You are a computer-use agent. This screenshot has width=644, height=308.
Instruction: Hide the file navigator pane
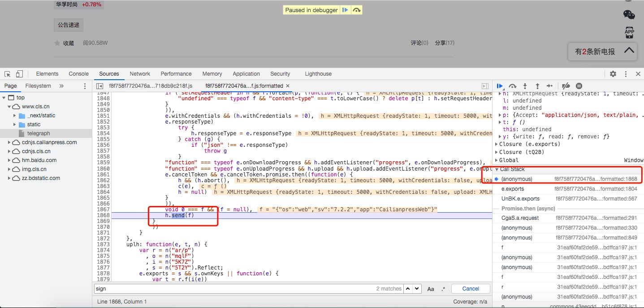[x=100, y=86]
